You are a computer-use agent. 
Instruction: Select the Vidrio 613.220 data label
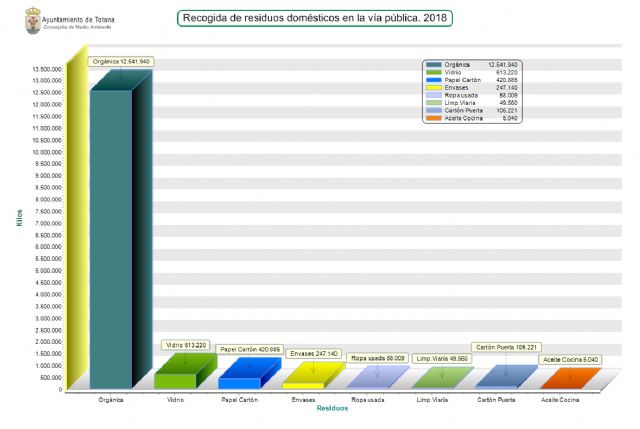click(x=185, y=345)
